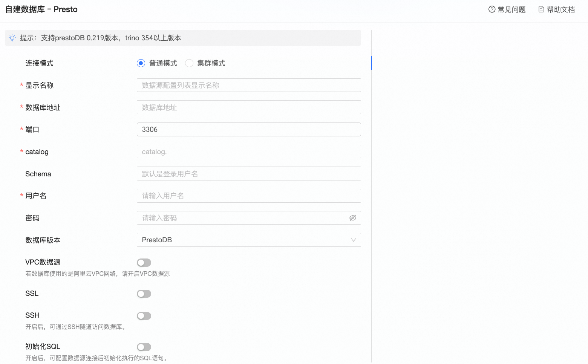This screenshot has height=364, width=588.
Task: Click the SSH隧道访问数据库 hint text
Action: [x=75, y=327]
